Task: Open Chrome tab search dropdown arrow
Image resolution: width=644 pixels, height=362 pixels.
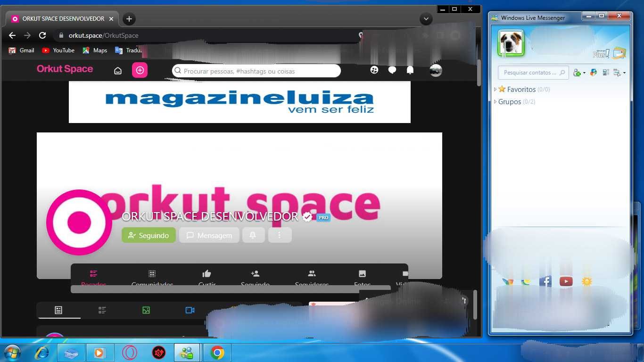Action: coord(426,19)
